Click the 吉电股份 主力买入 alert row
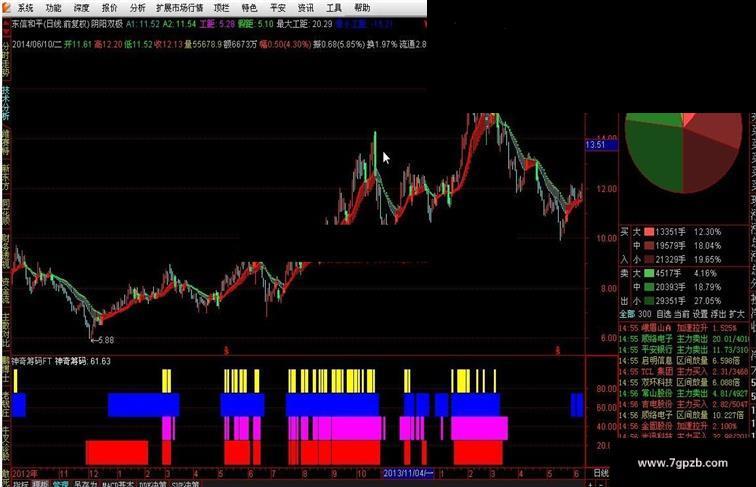This screenshot has width=756, height=487. click(x=684, y=404)
